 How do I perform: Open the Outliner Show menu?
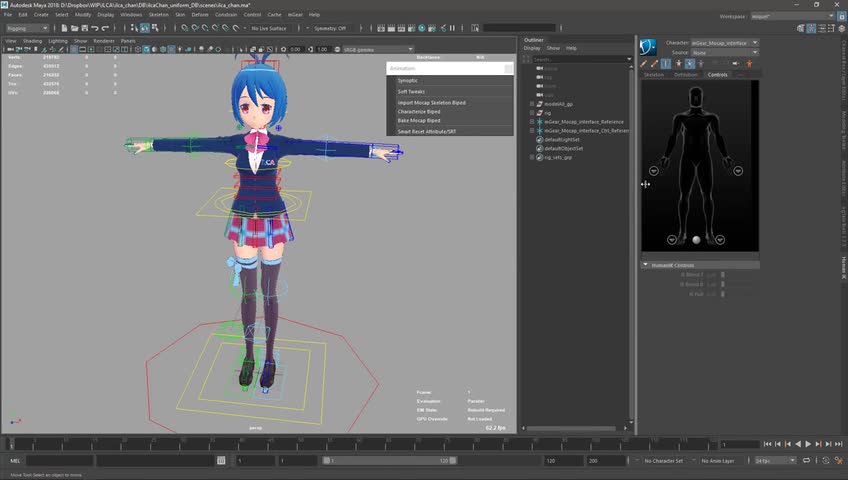(x=553, y=48)
